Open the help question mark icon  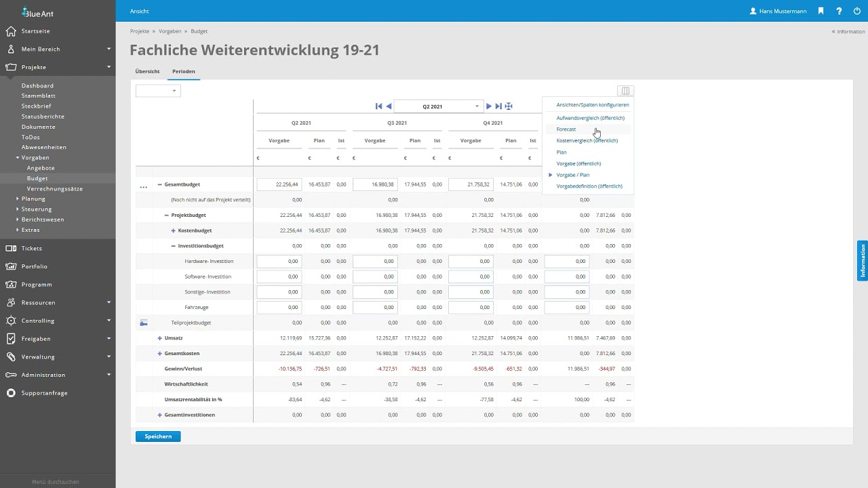[839, 11]
